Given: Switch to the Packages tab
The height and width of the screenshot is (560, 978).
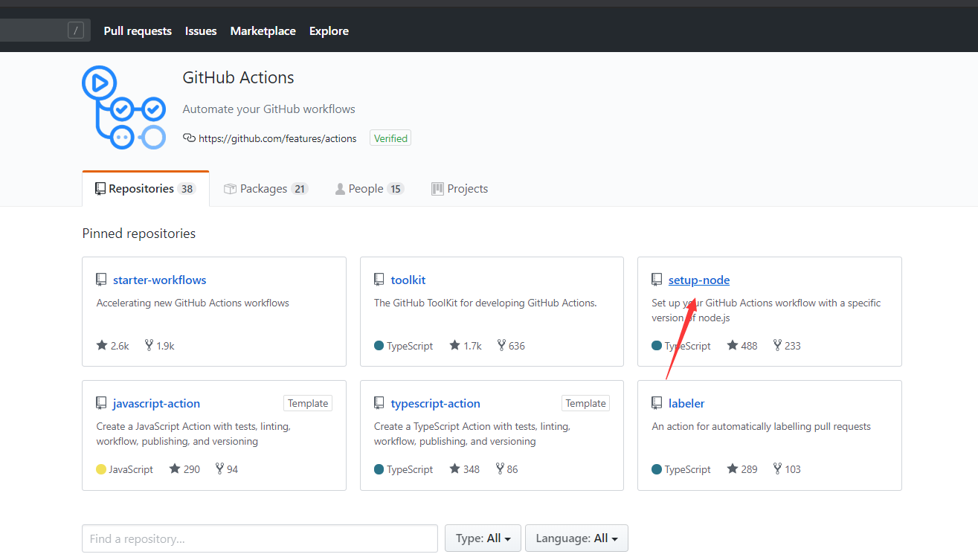Looking at the screenshot, I should [266, 189].
